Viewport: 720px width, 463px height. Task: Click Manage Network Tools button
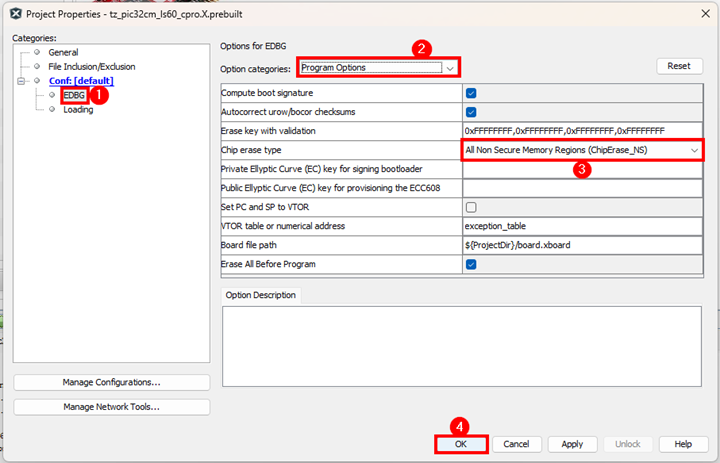pos(112,407)
